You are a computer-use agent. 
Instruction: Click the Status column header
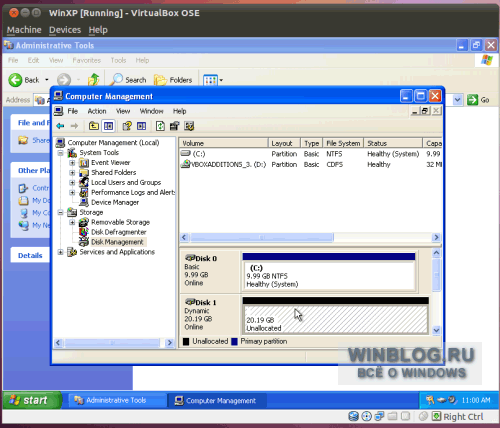pos(393,143)
